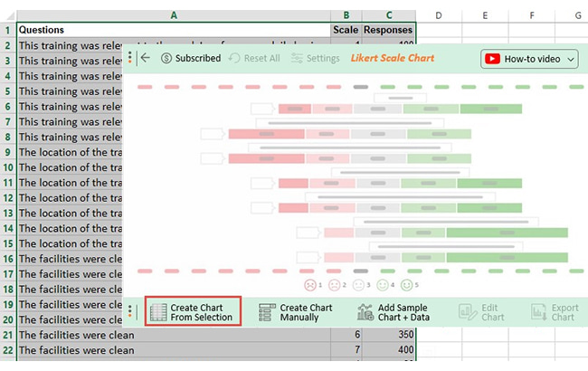
Task: Click Create Chart Manually
Action: click(x=296, y=312)
